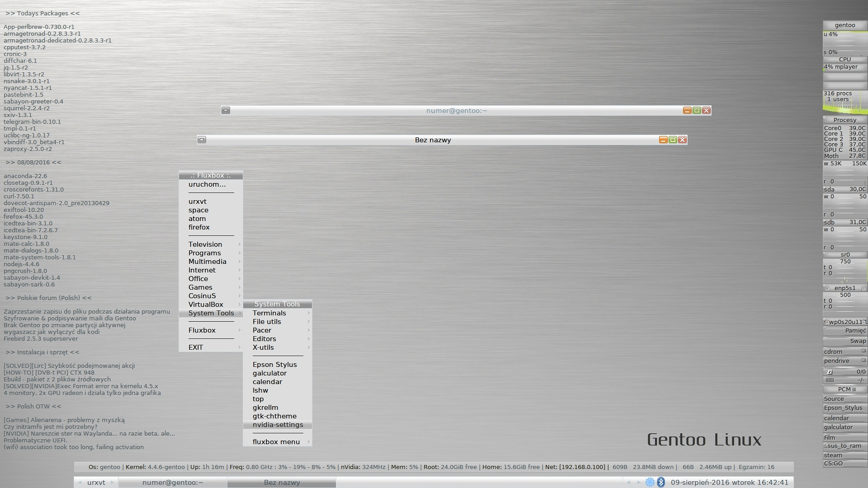Expand the CosinuS submenu
Screen dimensions: 868x488
click(211, 296)
